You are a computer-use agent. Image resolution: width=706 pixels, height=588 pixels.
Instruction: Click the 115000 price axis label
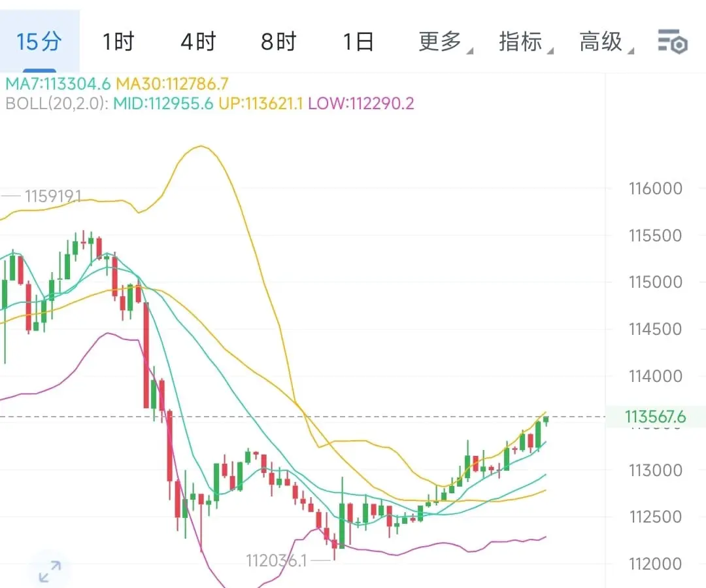pyautogui.click(x=655, y=282)
